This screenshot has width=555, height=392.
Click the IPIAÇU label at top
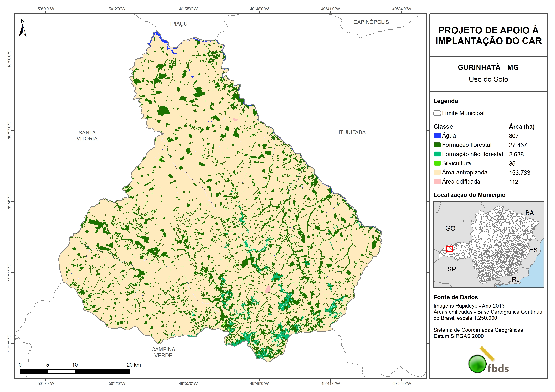point(179,24)
